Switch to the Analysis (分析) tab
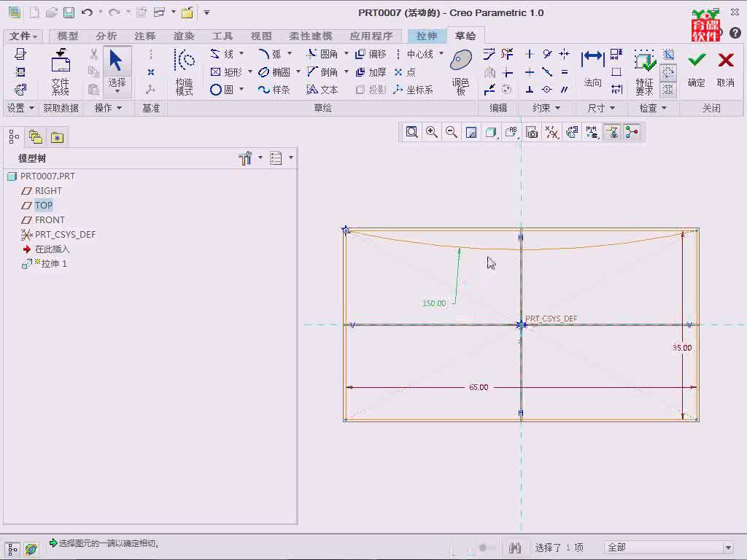The height and width of the screenshot is (560, 747). pyautogui.click(x=106, y=36)
